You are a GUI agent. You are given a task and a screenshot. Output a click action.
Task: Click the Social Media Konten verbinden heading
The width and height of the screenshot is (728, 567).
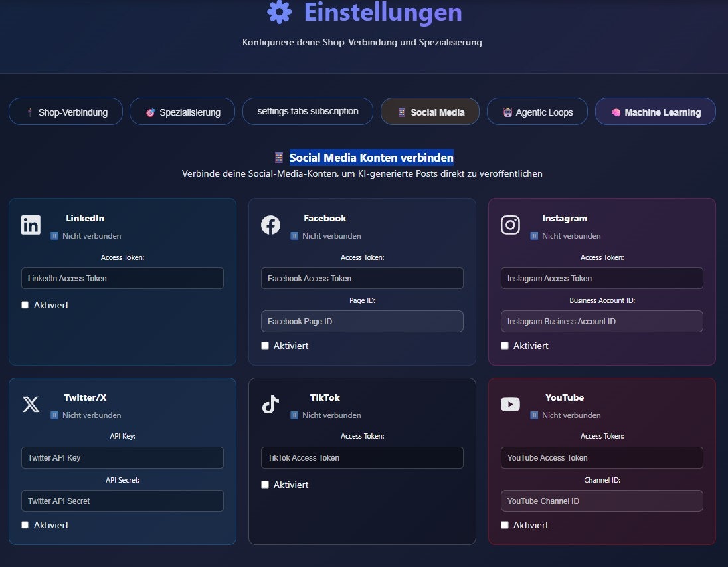coord(371,158)
